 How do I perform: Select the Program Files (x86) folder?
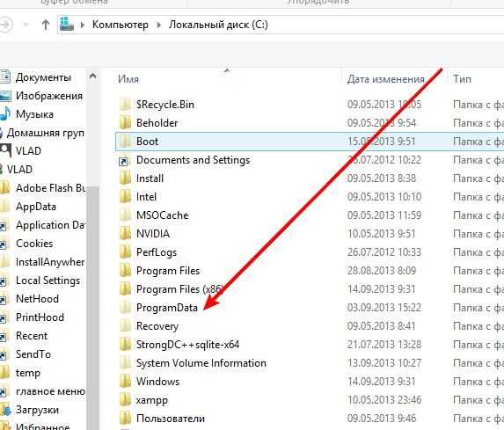[179, 289]
